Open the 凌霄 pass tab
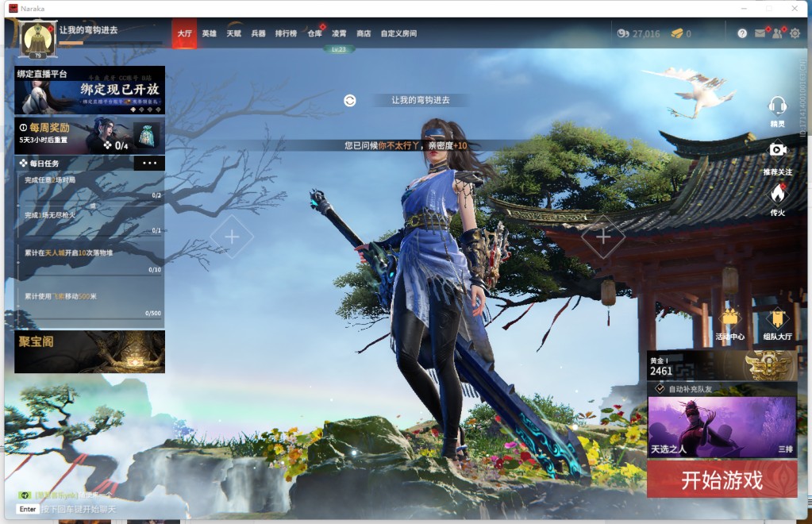Viewport: 812px width, 524px height. (x=339, y=33)
